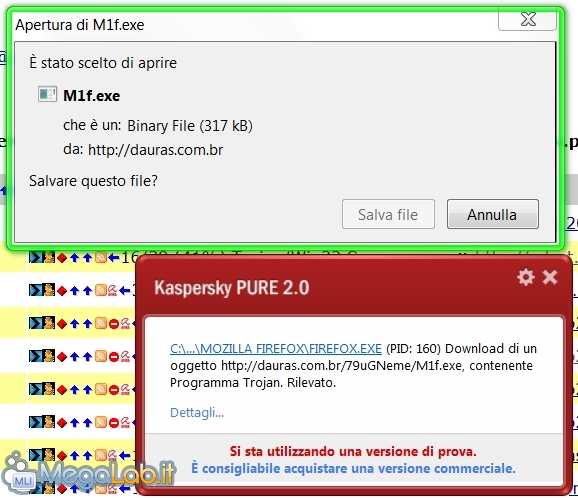The width and height of the screenshot is (578, 498).
Task: Click chess pawn icon in topmost icon row
Action: point(49,257)
